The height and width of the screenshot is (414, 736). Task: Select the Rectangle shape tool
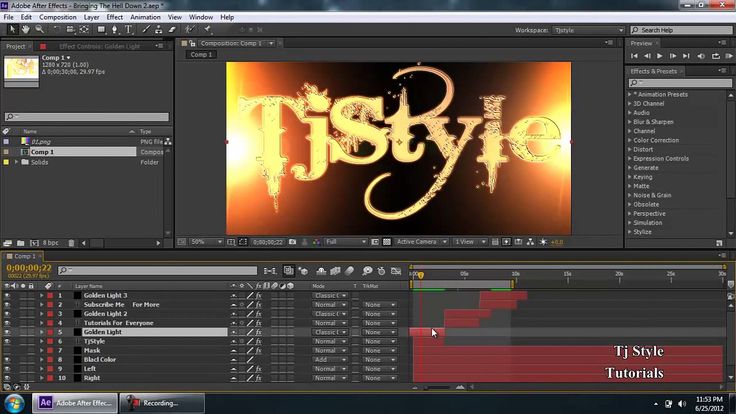(x=101, y=30)
